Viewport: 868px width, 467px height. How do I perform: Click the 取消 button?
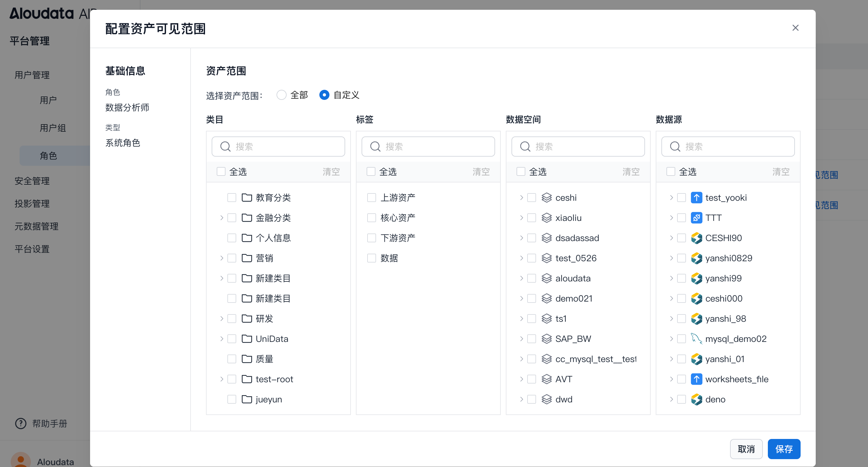[x=746, y=449]
